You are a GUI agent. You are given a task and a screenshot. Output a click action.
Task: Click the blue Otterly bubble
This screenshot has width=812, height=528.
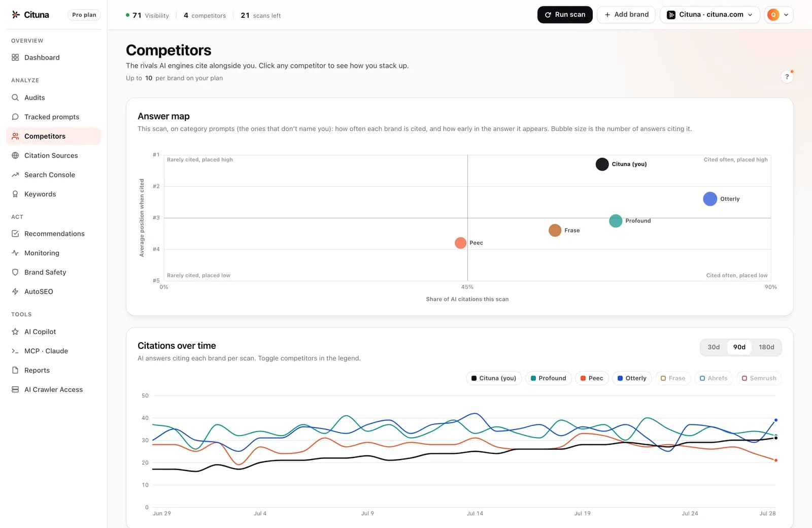click(710, 199)
